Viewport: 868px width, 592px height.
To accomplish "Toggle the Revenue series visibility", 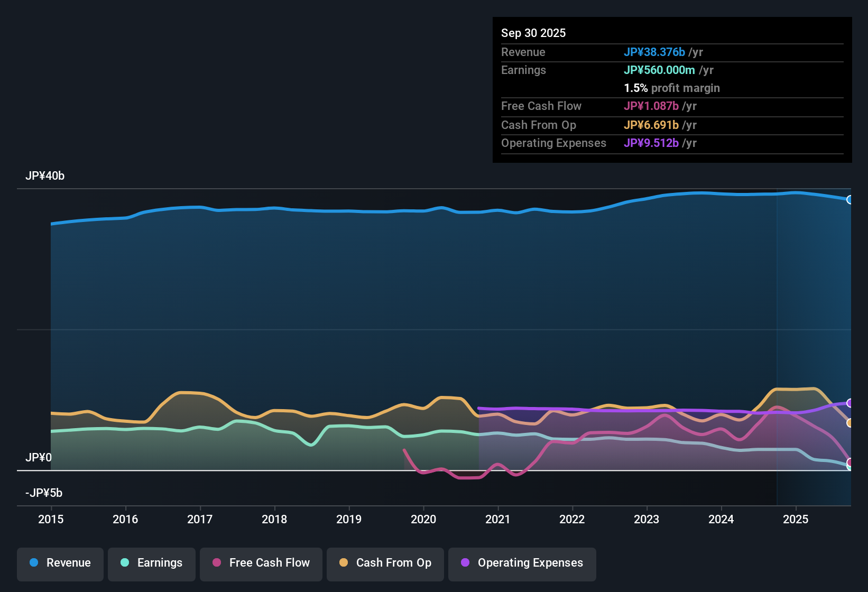I will 60,563.
